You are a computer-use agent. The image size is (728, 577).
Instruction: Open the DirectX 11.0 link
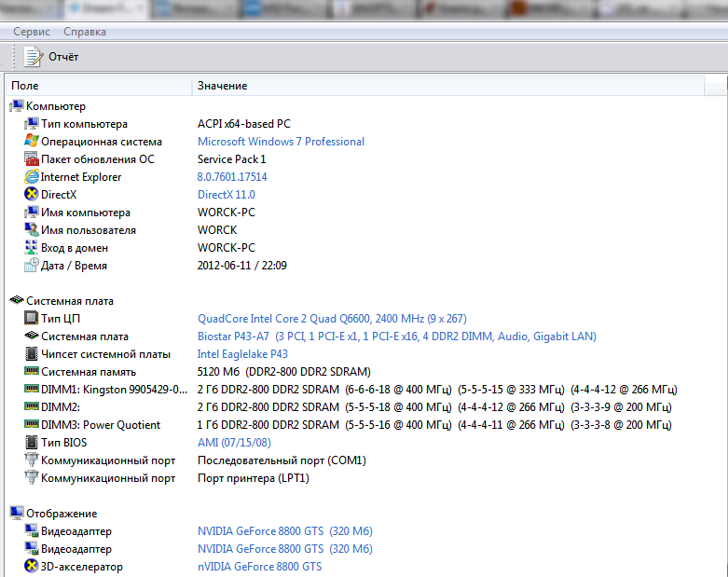pyautogui.click(x=227, y=195)
